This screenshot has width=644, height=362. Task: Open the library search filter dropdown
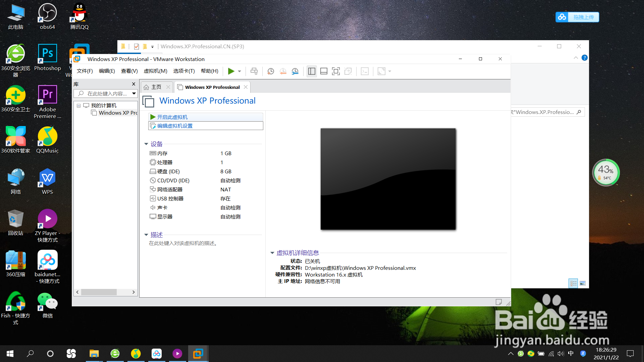(x=134, y=94)
